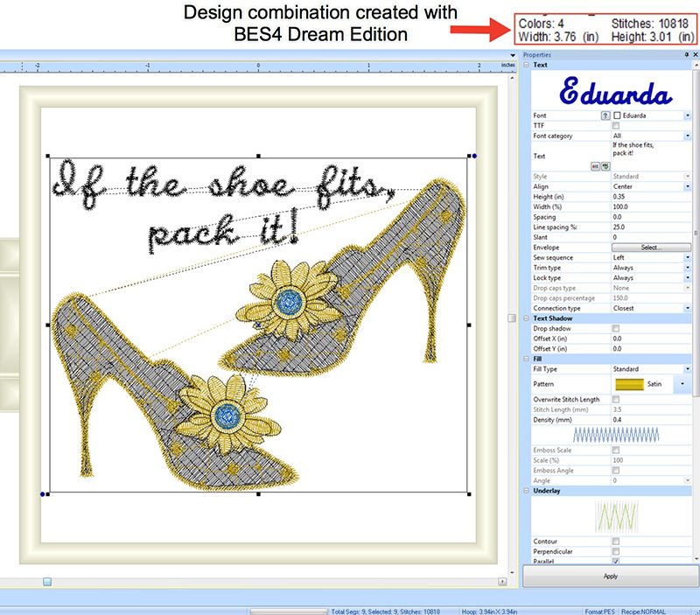Expand the Fill Type dropdown
This screenshot has height=615, width=700.
point(687,369)
